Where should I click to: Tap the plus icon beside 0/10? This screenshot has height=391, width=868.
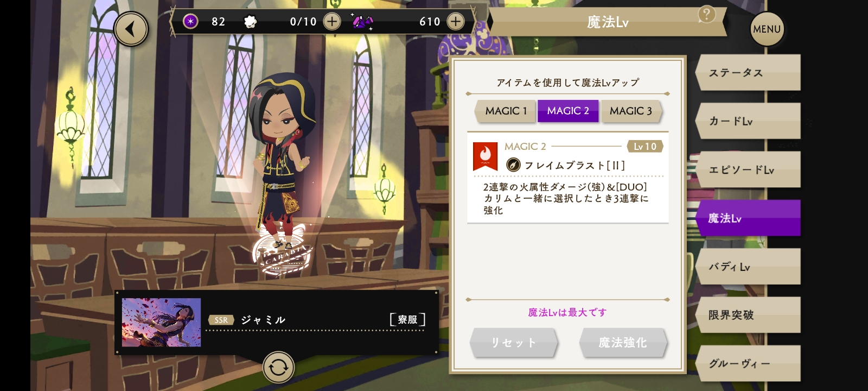332,21
